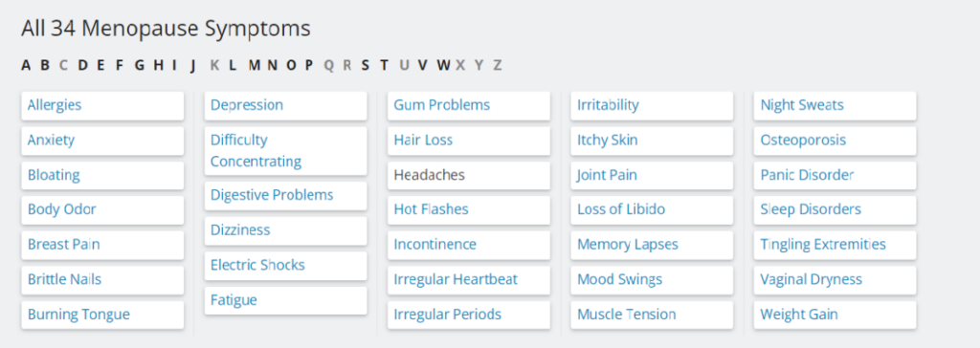Open the Osteoporosis symptom page
Image resolution: width=980 pixels, height=348 pixels.
[835, 141]
